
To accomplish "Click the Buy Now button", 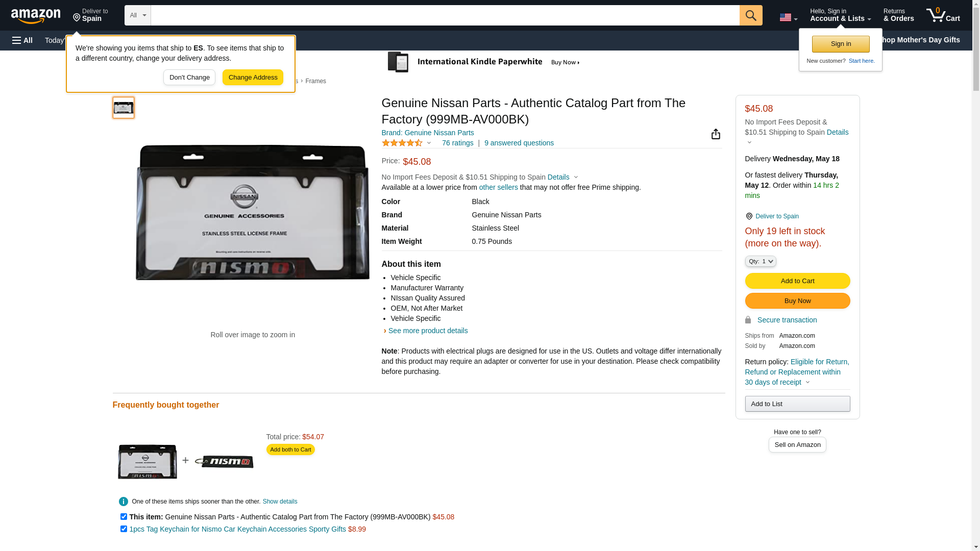I will click(x=797, y=300).
